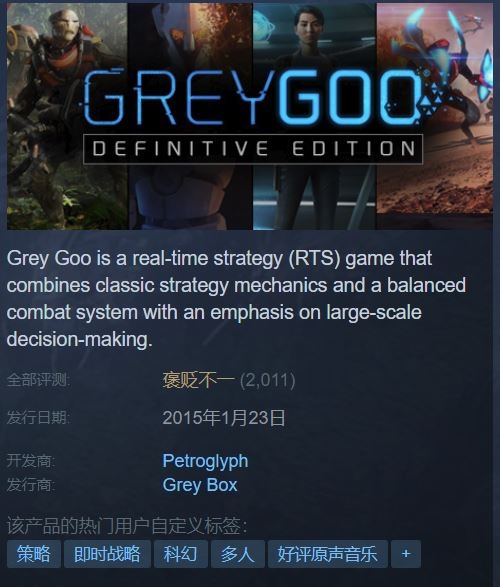Select the 即时战略 tag
Viewport: 500px width, 587px height.
click(x=107, y=554)
